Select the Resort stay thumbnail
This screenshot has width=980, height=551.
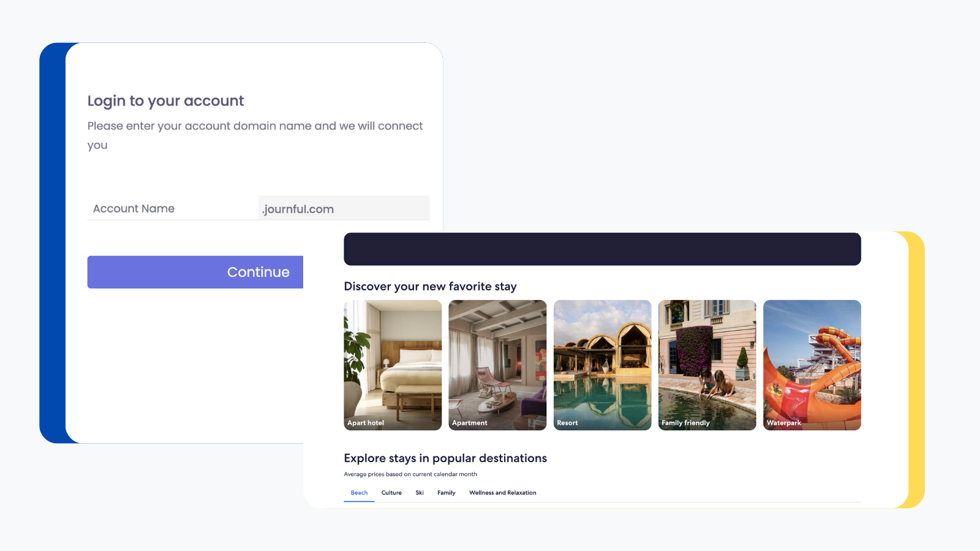pos(602,365)
